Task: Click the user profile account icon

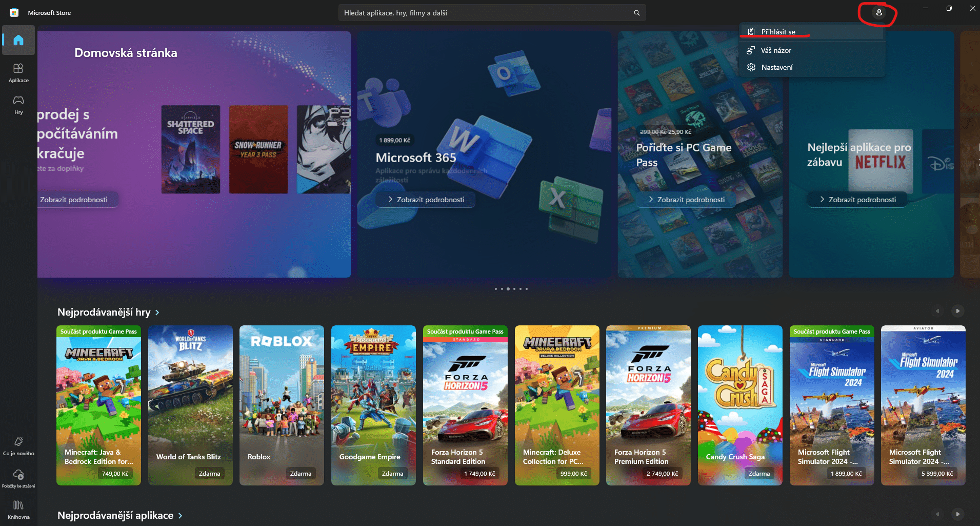Action: point(878,13)
